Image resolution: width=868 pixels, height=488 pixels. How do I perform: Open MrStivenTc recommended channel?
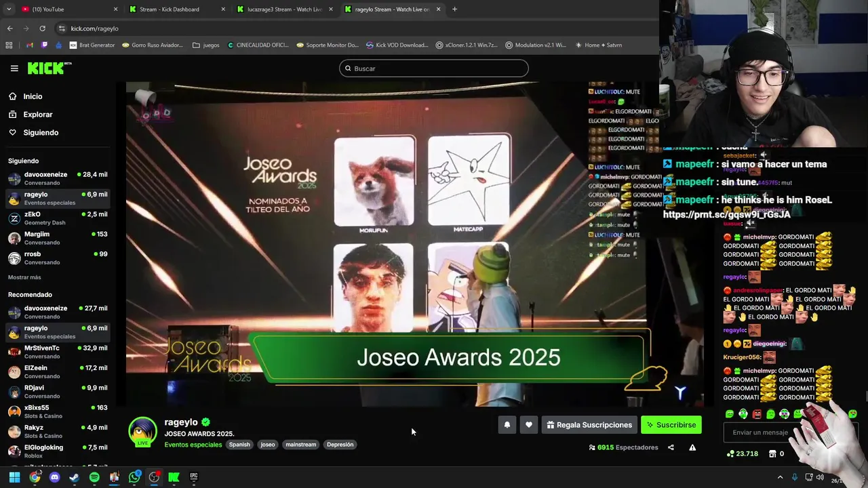58,352
